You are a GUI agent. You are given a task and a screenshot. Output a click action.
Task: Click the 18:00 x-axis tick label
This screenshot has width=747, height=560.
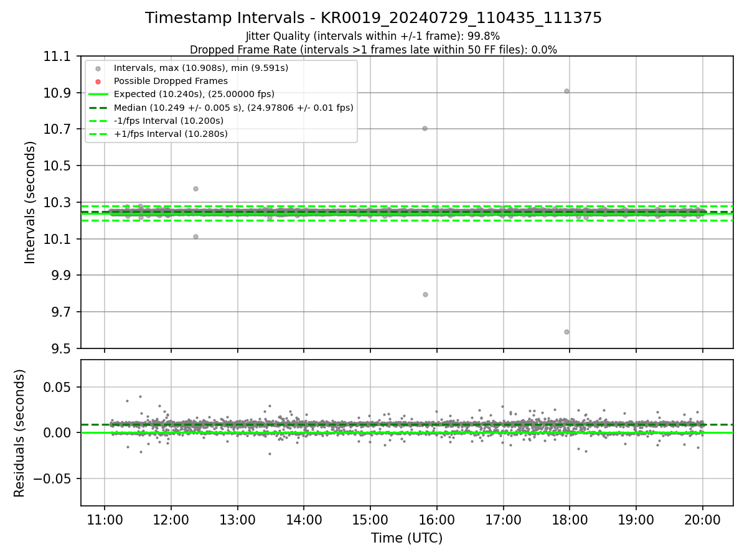pos(570,520)
